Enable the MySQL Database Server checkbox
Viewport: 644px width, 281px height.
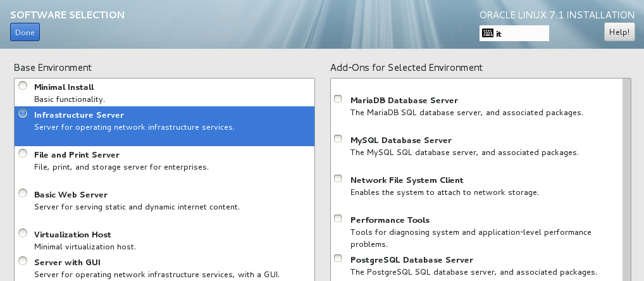coord(338,139)
